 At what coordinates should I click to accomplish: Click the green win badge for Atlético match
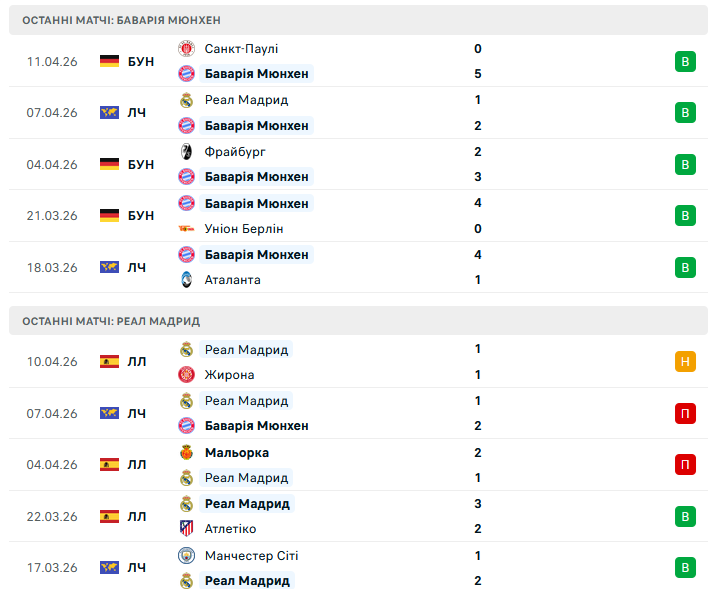click(685, 517)
